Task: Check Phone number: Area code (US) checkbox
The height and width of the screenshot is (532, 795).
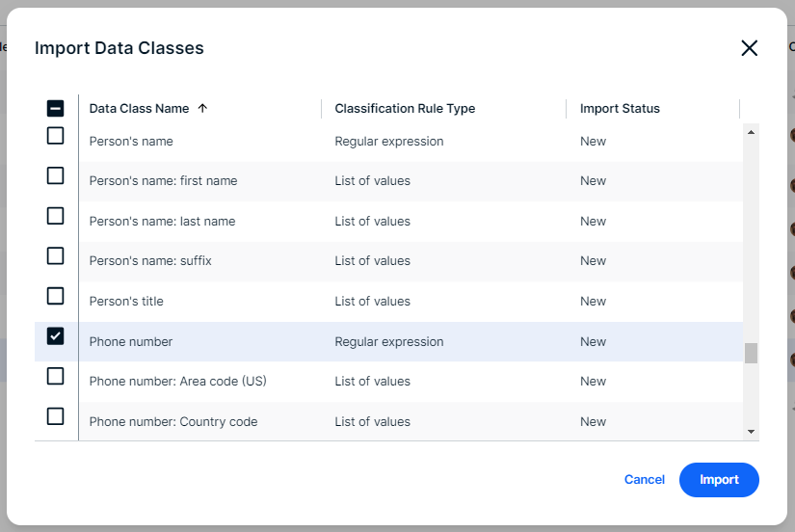Action: (56, 376)
